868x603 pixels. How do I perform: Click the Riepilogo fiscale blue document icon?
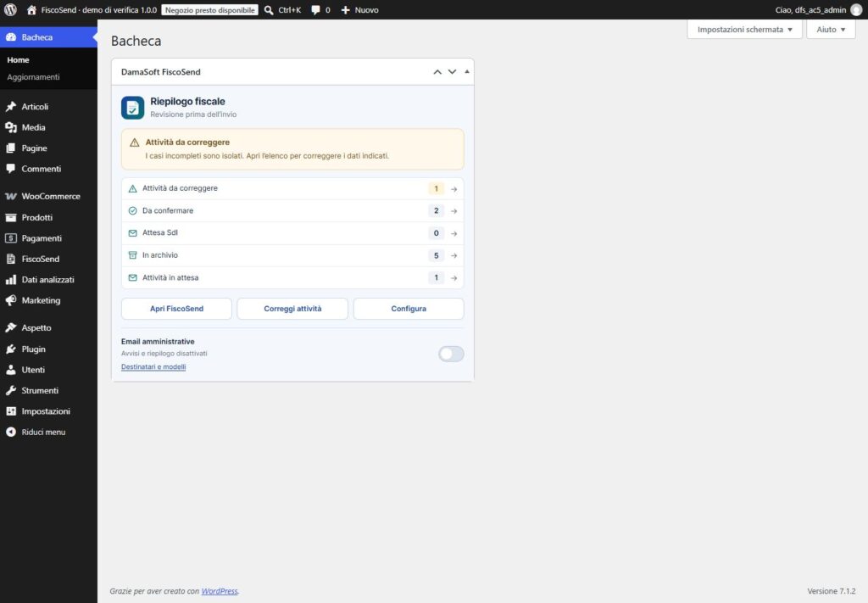click(x=133, y=108)
